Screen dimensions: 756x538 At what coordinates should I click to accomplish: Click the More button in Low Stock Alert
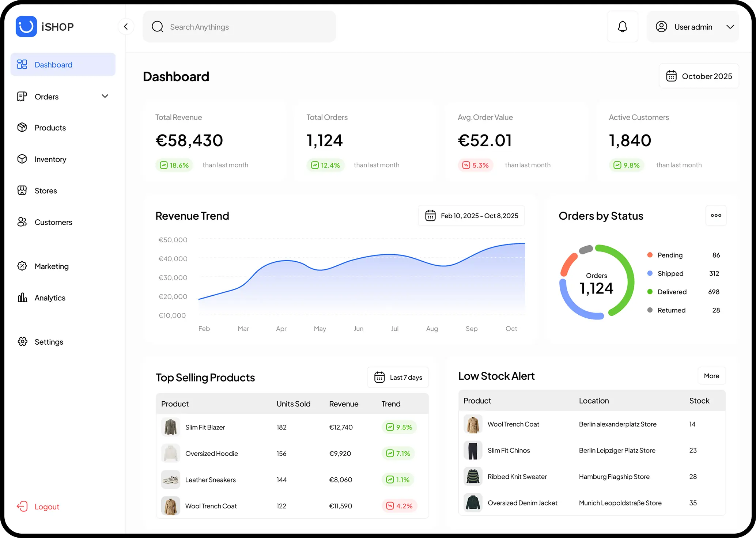pos(711,376)
